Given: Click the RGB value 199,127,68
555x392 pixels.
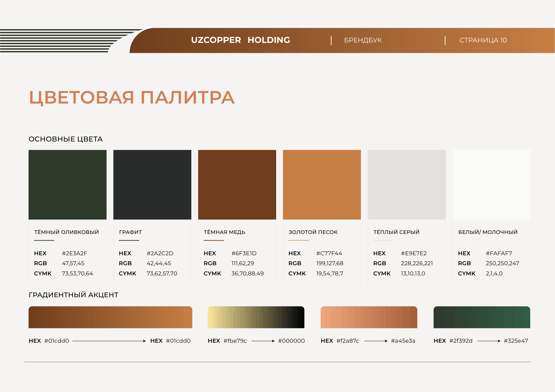Looking at the screenshot, I should (330, 264).
